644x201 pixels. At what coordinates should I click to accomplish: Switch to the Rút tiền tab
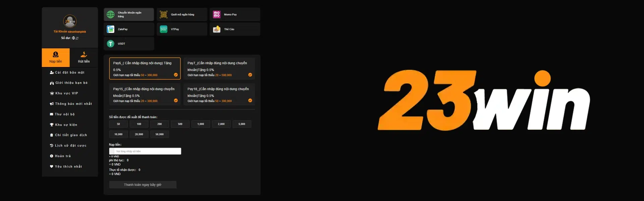[84, 58]
